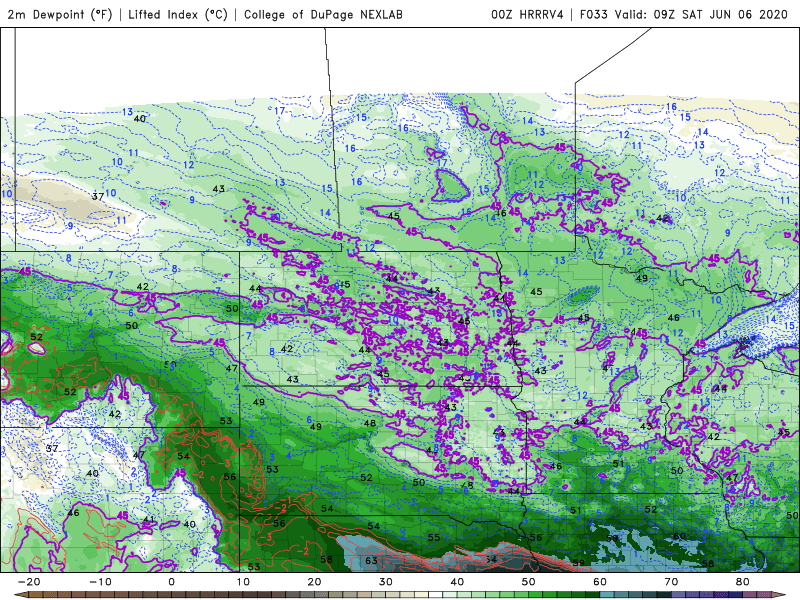Click the "0" colorbar label
Screen dimensions: 800x600
pos(171,582)
